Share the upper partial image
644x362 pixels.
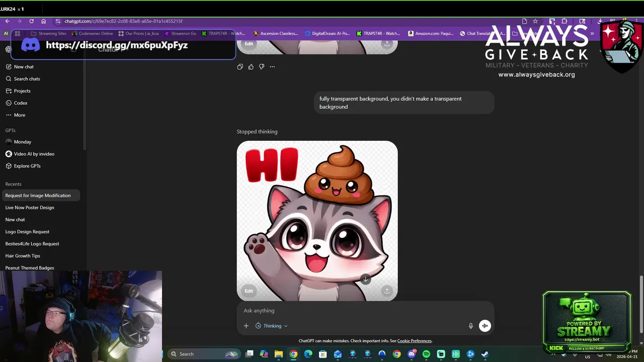[x=387, y=44]
